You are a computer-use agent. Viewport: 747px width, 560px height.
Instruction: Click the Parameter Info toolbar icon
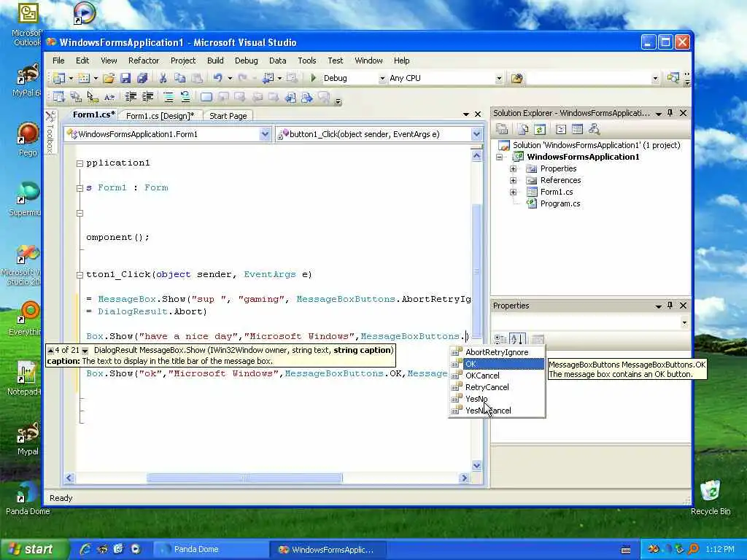coord(76,97)
